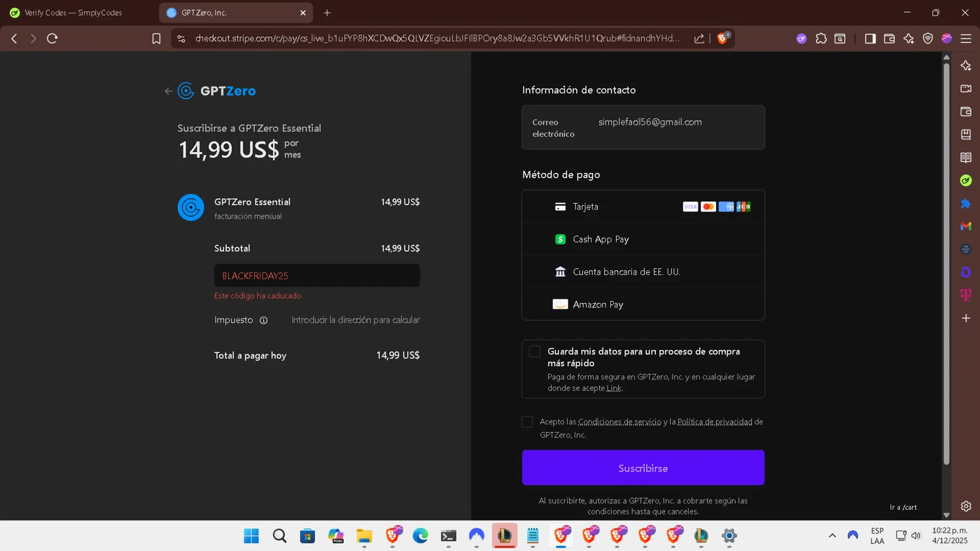This screenshot has width=980, height=551.
Task: Click the info icon next to Impuesto
Action: [x=264, y=321]
